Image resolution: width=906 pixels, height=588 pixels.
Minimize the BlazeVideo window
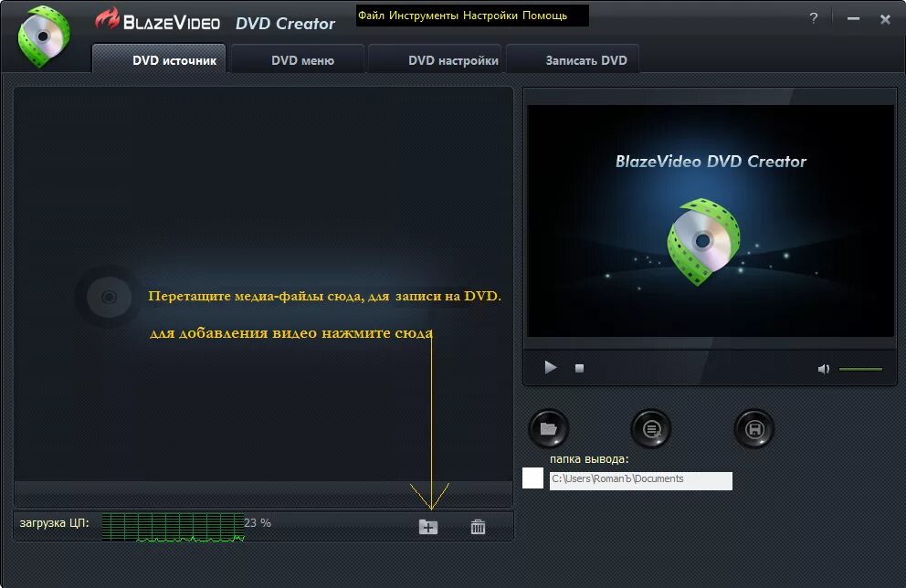pyautogui.click(x=853, y=18)
